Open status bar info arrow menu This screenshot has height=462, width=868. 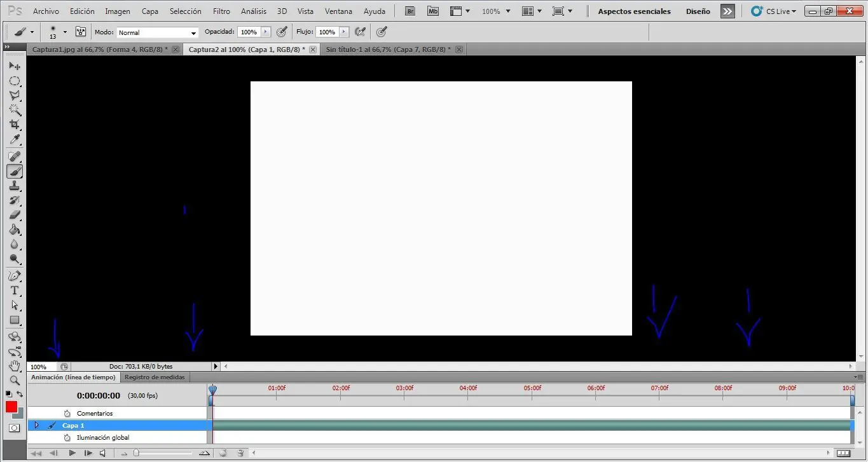pos(216,367)
